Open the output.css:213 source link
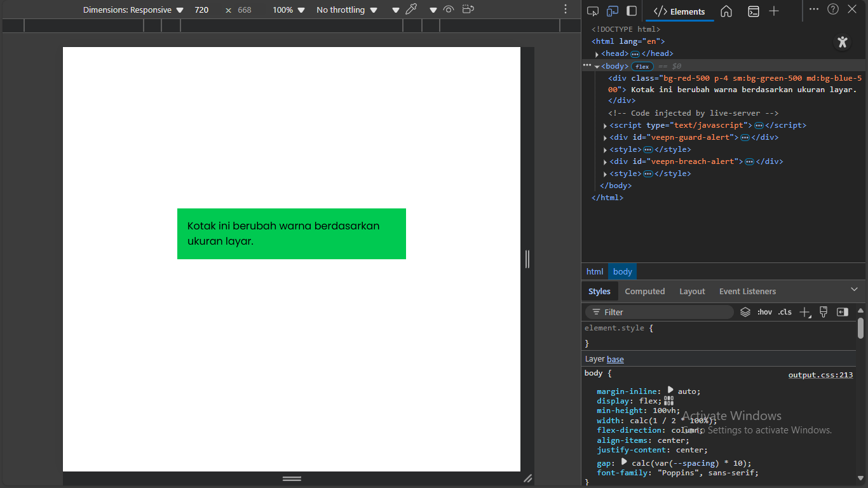The height and width of the screenshot is (488, 868). click(820, 375)
